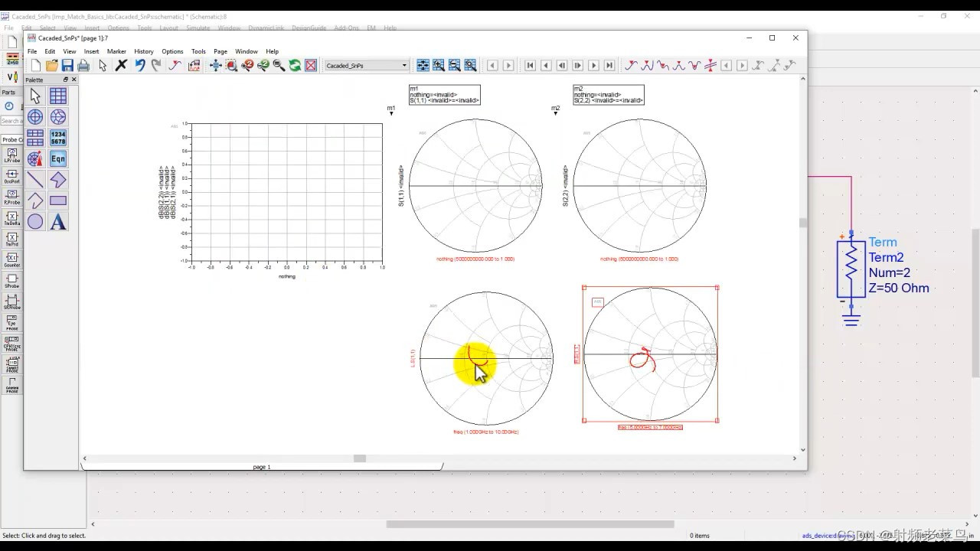Open the History menu
This screenshot has height=551, width=980.
pos(144,51)
